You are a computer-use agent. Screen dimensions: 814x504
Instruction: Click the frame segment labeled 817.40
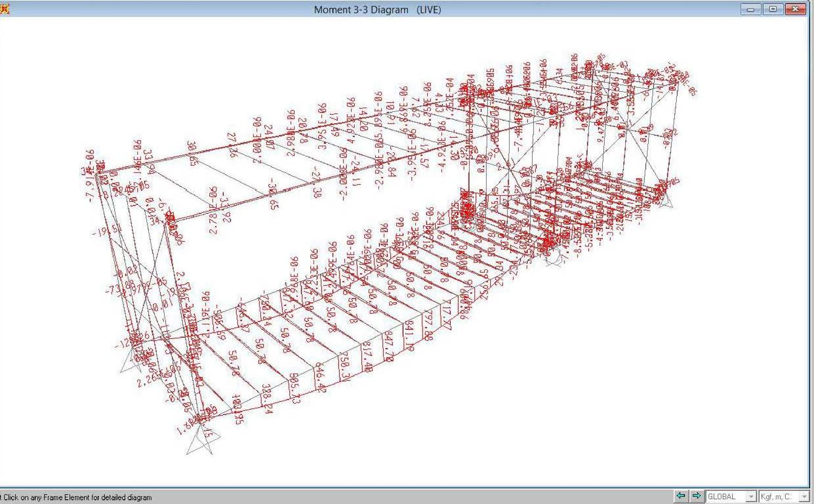click(367, 356)
